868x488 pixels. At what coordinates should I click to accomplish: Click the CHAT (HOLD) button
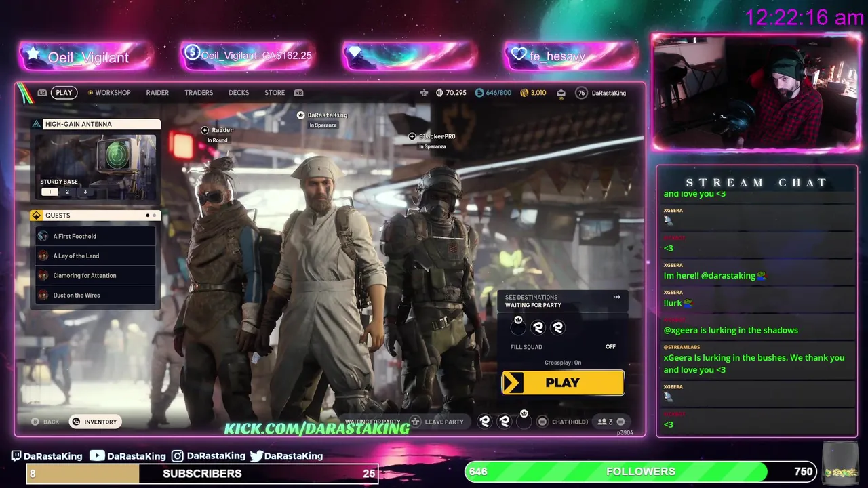[x=563, y=422]
